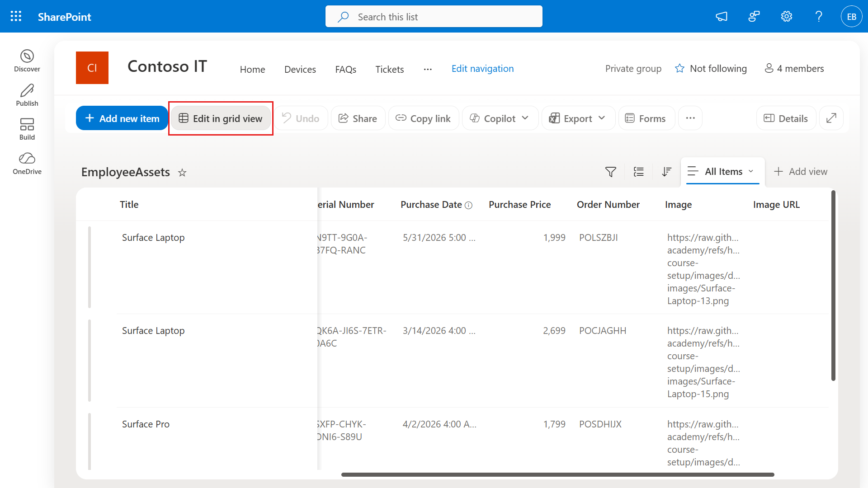This screenshot has height=488, width=868.
Task: Open the app launcher waffle icon
Action: coord(16,17)
